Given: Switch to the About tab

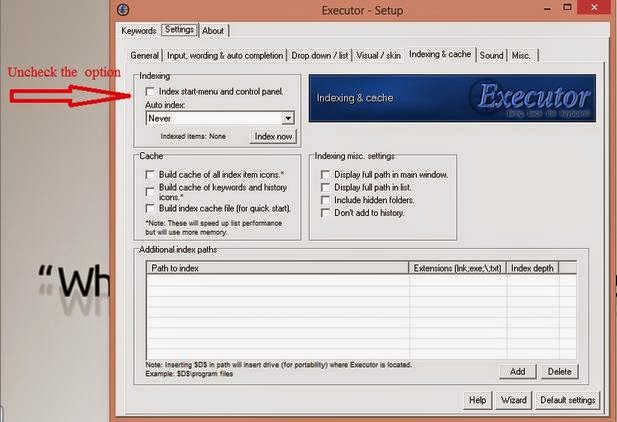Looking at the screenshot, I should tap(213, 30).
